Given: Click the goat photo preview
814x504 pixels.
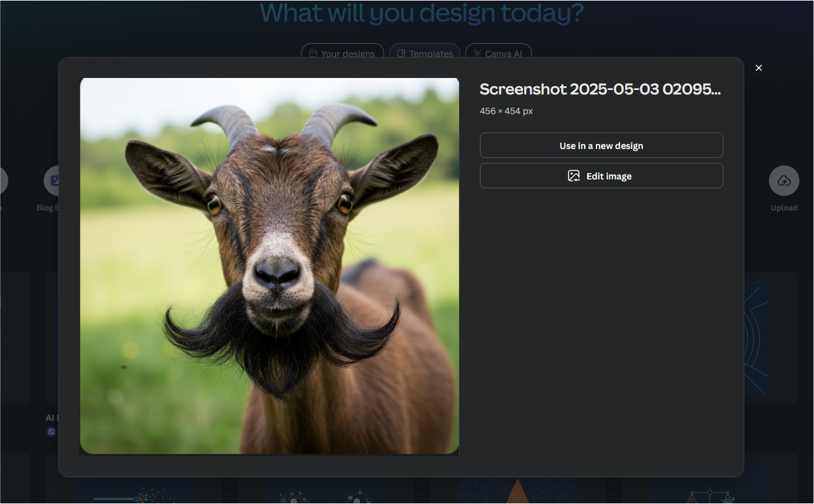Looking at the screenshot, I should click(x=269, y=266).
